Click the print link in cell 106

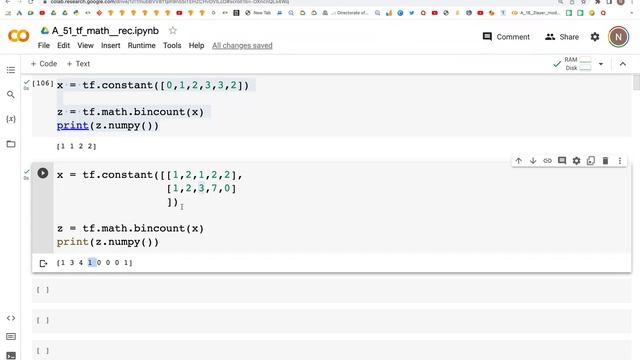coord(73,125)
